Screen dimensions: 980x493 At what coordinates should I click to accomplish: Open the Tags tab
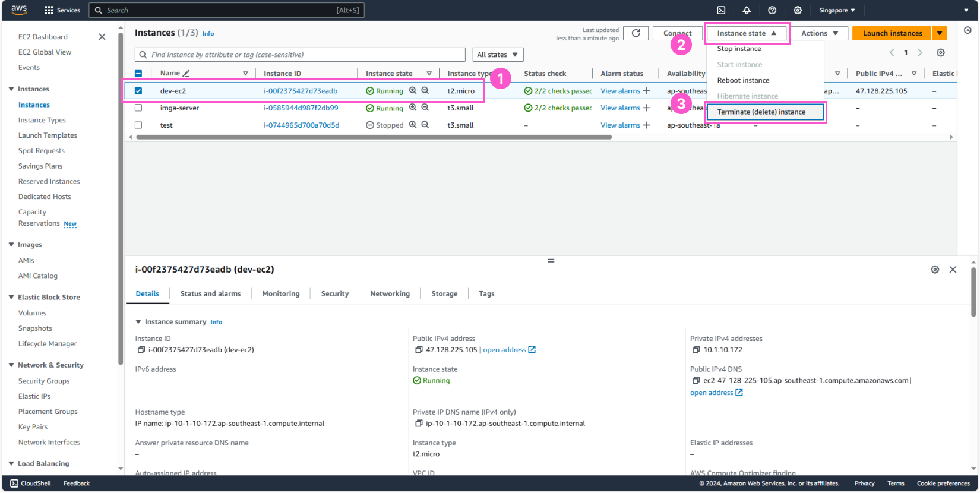[x=486, y=293]
